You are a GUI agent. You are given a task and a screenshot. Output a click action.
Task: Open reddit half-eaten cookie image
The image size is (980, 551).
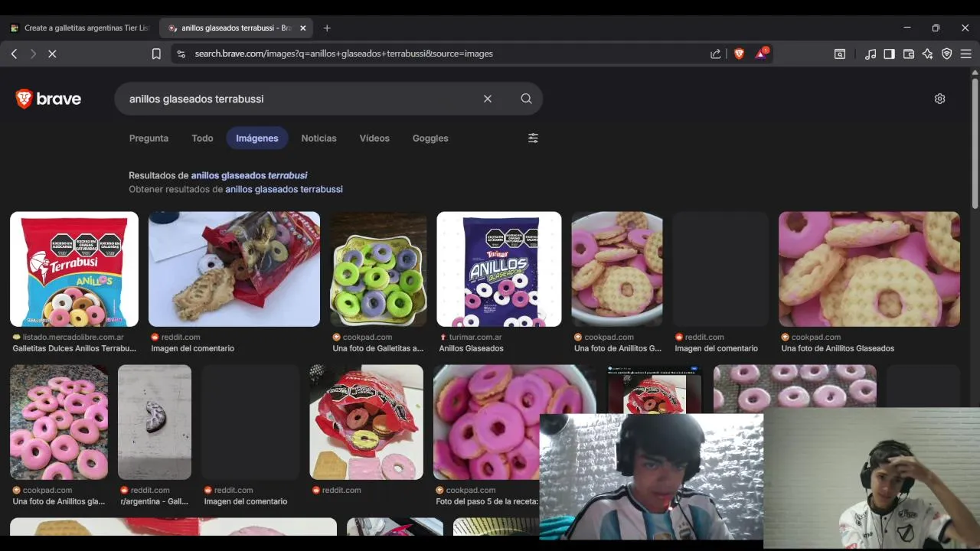point(155,422)
